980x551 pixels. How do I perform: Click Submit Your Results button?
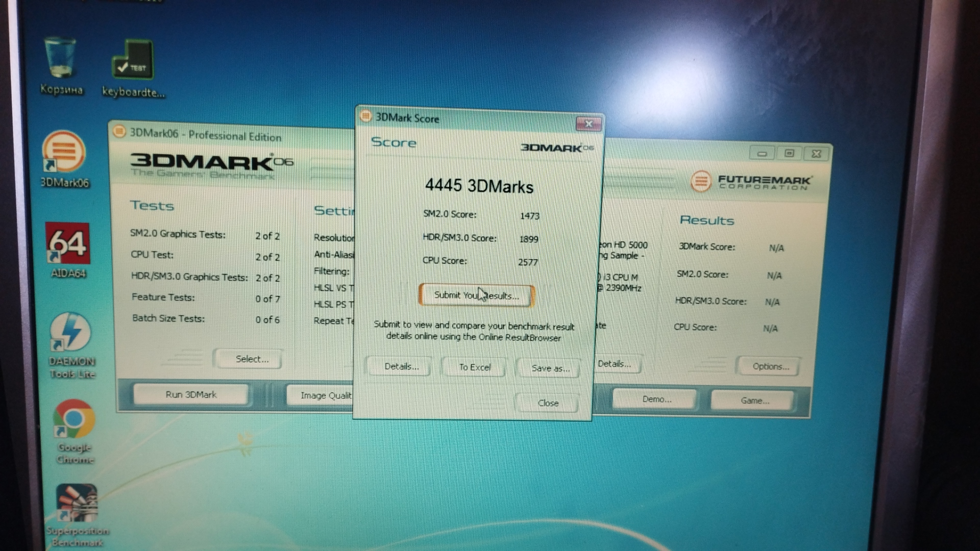pos(476,295)
